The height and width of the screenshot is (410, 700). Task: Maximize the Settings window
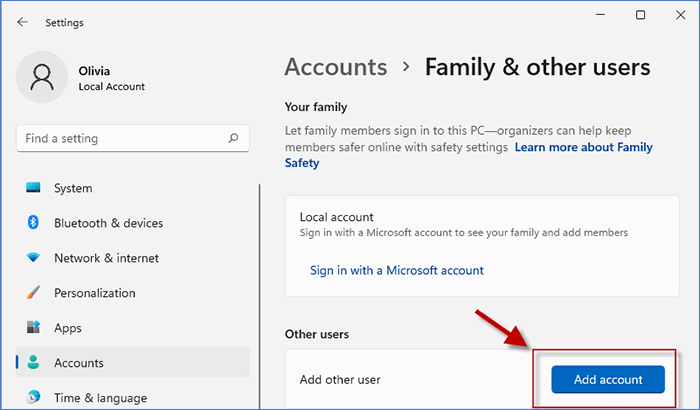pos(641,15)
